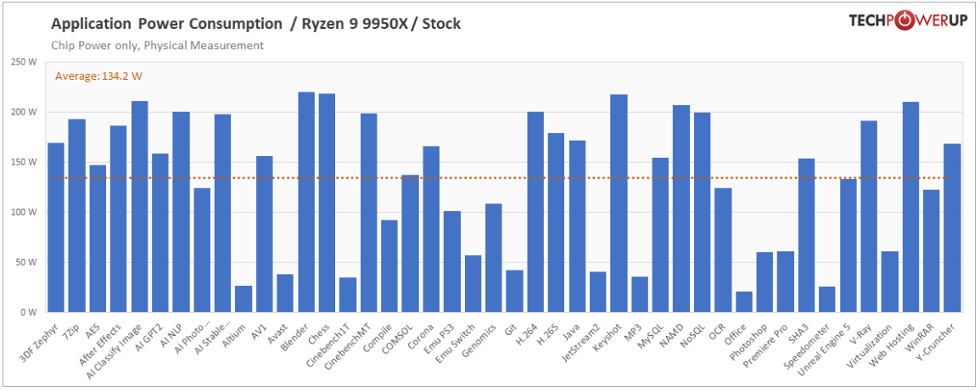Click the blue bar for 7Zip
980x391 pixels.
pos(77,215)
